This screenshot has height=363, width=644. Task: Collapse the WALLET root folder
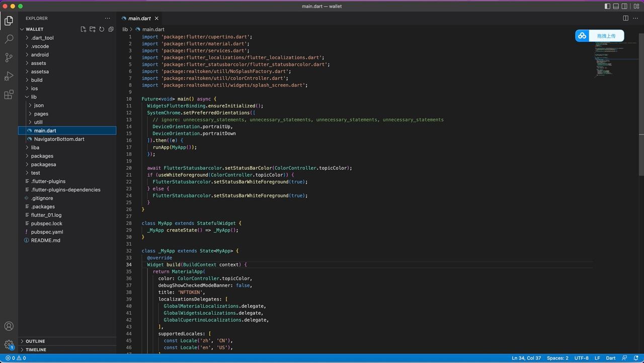pyautogui.click(x=67, y=29)
